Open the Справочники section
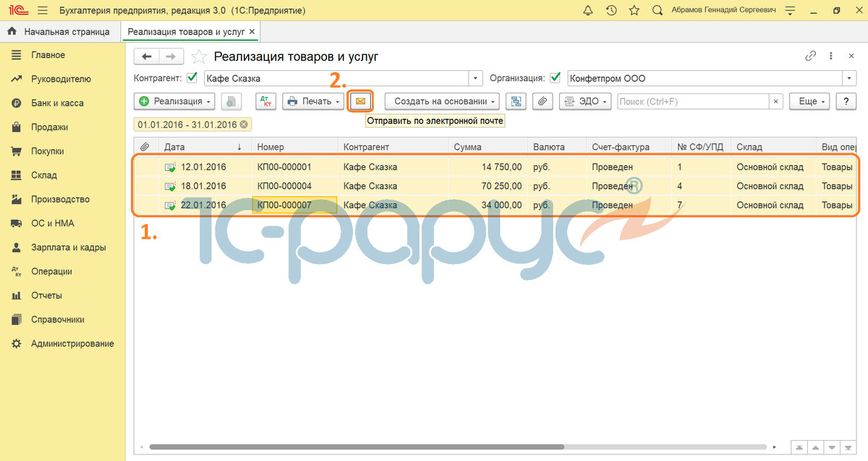Viewport: 868px width, 461px height. coord(58,319)
